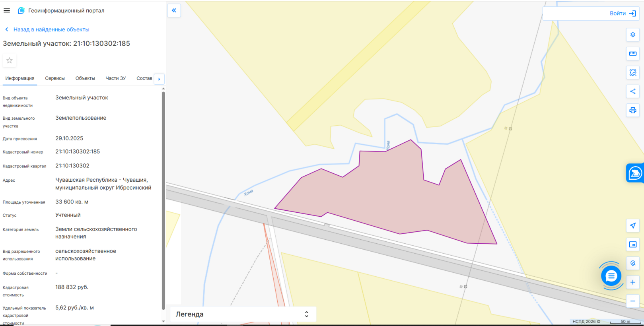Open the hamburger main menu
Viewport: 644px width, 326px height.
point(7,10)
